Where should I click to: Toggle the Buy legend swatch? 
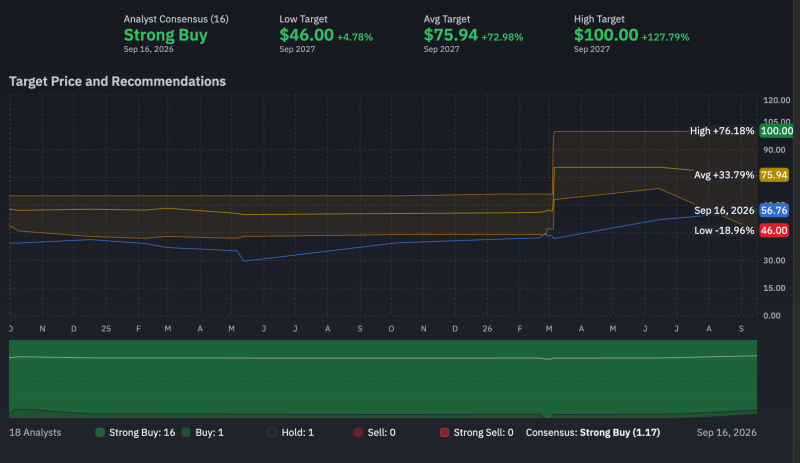click(186, 432)
